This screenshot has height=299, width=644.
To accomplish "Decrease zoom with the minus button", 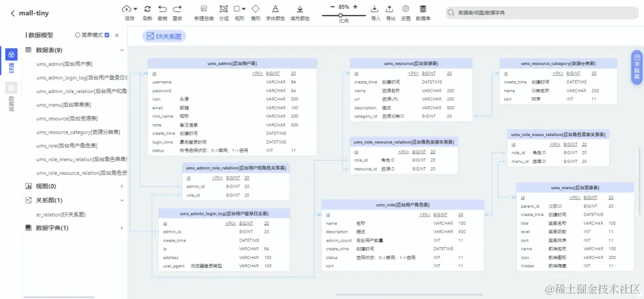I will [x=333, y=7].
